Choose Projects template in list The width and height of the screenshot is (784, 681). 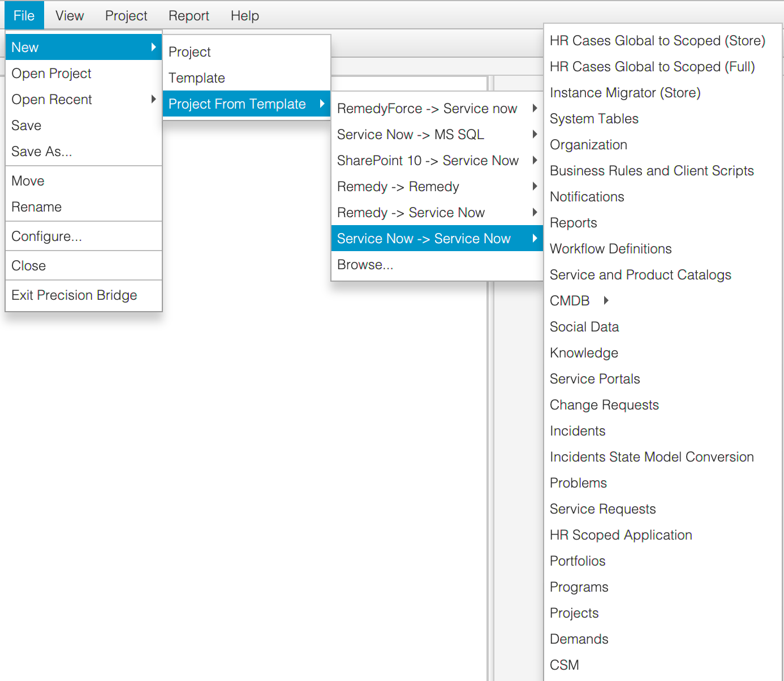click(663, 613)
